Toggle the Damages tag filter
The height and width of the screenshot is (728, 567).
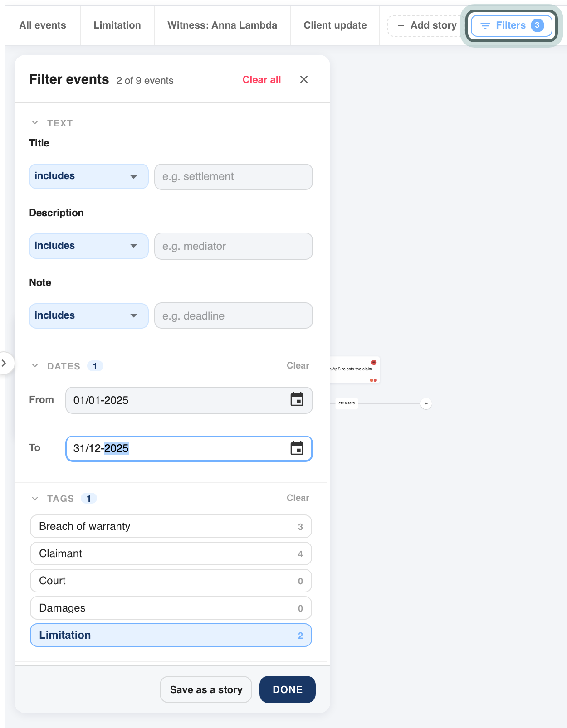(171, 608)
